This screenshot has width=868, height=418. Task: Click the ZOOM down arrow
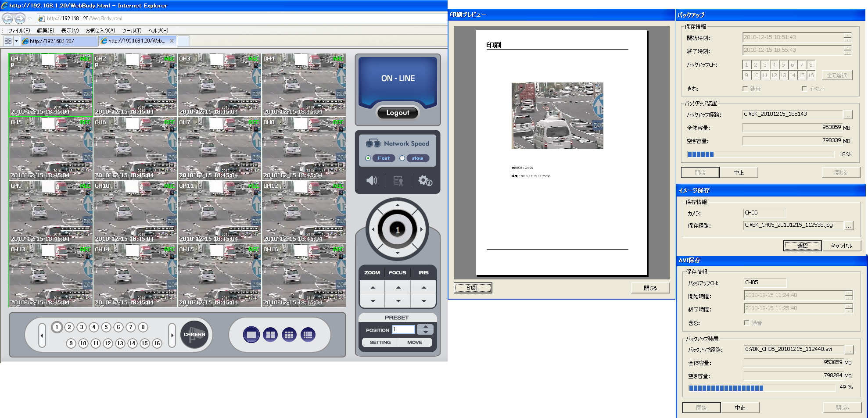coord(373,301)
